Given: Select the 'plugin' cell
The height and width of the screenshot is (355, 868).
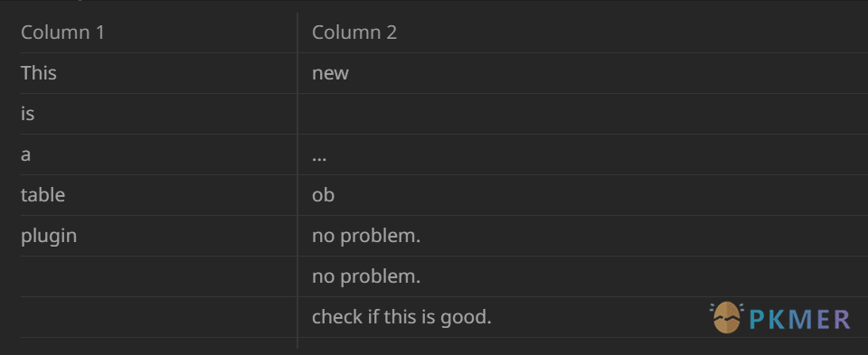Looking at the screenshot, I should [159, 236].
